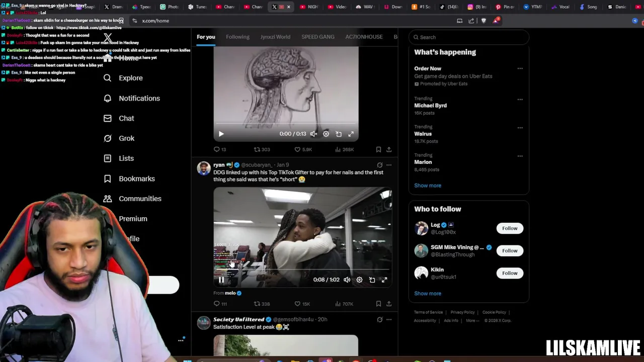
Task: Open the Jynxzi World tab
Action: point(275,37)
